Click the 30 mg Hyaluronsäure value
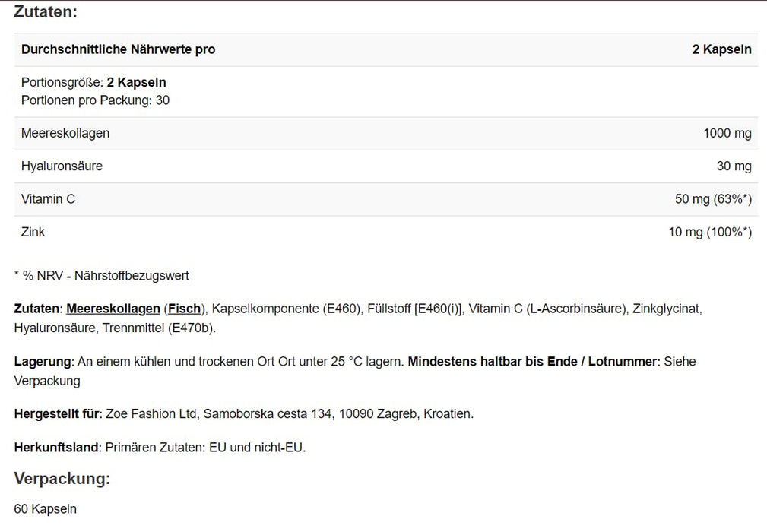The width and height of the screenshot is (767, 532). click(734, 166)
